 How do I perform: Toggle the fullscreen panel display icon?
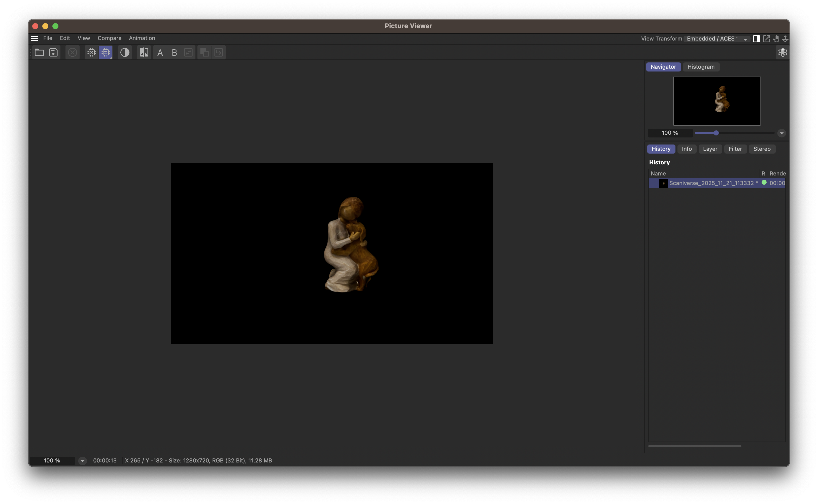[756, 39]
